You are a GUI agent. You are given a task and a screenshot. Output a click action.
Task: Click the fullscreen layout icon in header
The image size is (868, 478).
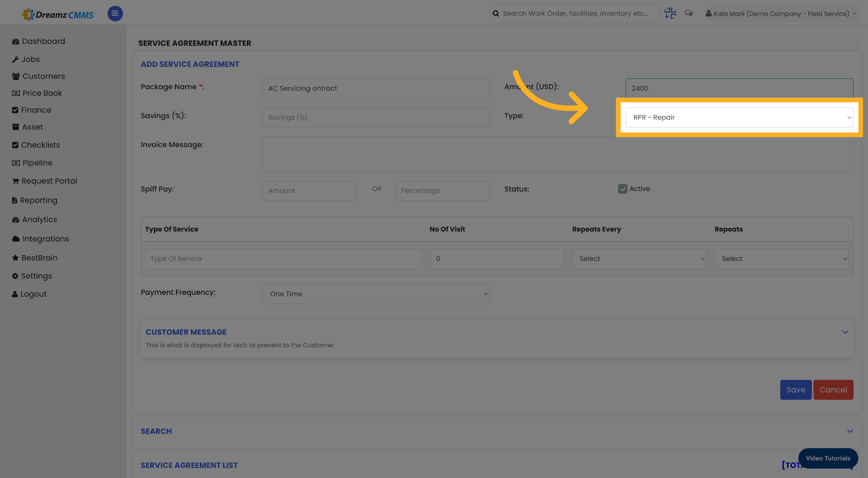pyautogui.click(x=670, y=13)
